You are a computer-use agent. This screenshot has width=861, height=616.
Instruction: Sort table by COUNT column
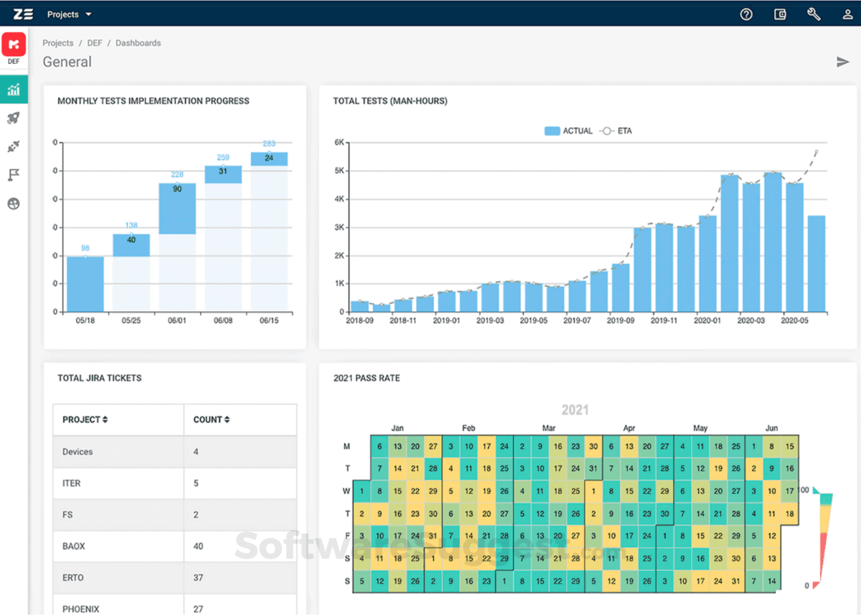[212, 420]
